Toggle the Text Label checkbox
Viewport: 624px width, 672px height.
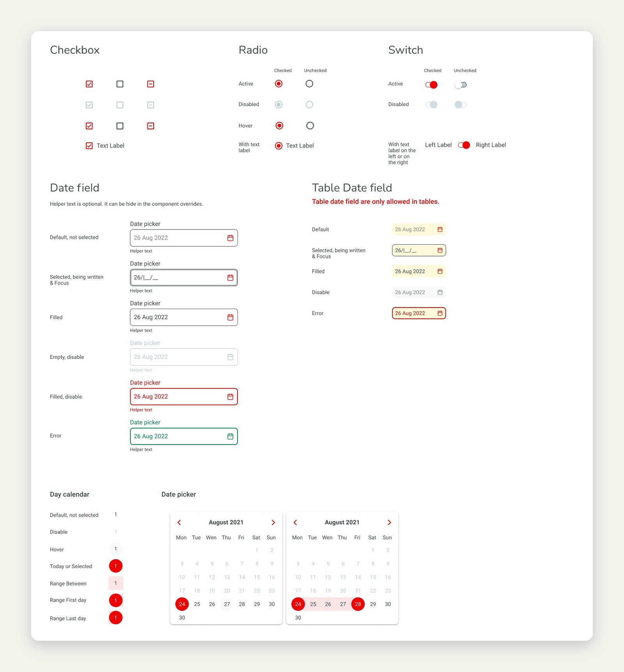click(x=89, y=146)
